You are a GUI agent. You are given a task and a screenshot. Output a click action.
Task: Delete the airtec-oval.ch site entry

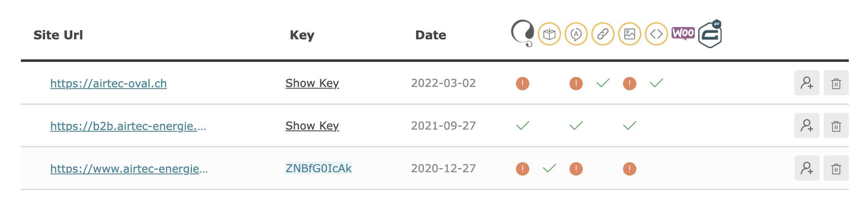(x=836, y=83)
